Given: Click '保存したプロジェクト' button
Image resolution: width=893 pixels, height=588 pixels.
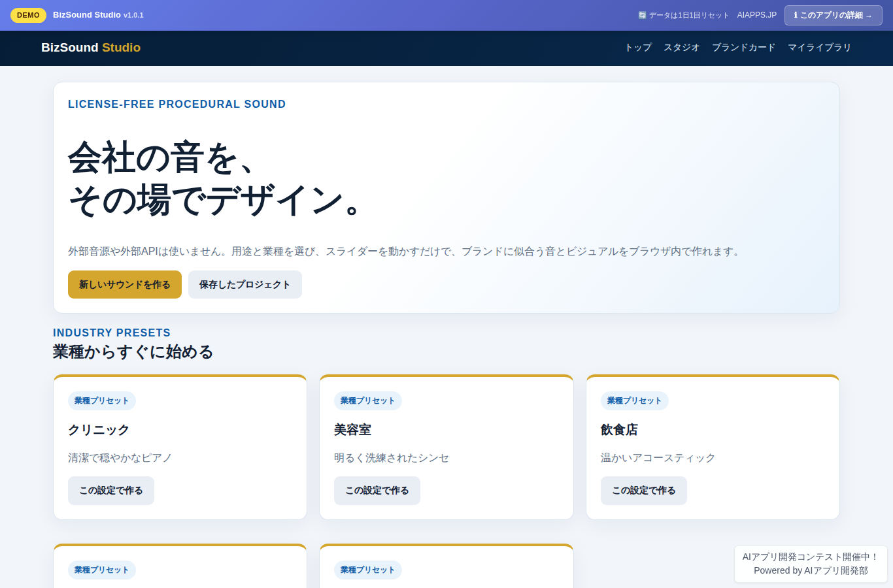Looking at the screenshot, I should pos(245,285).
